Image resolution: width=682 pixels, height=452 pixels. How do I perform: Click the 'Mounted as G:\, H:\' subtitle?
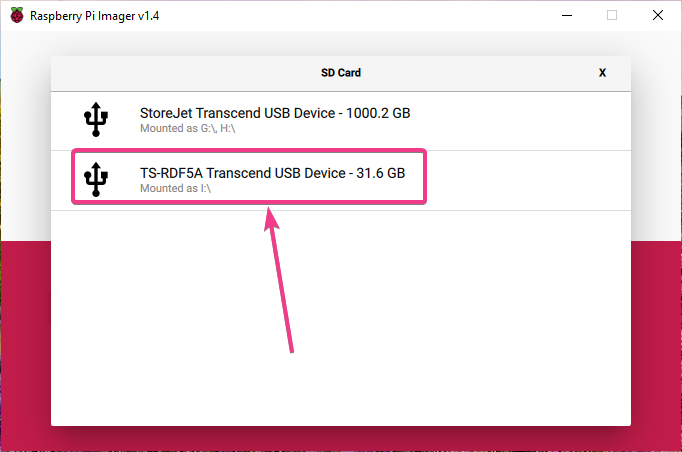(188, 129)
